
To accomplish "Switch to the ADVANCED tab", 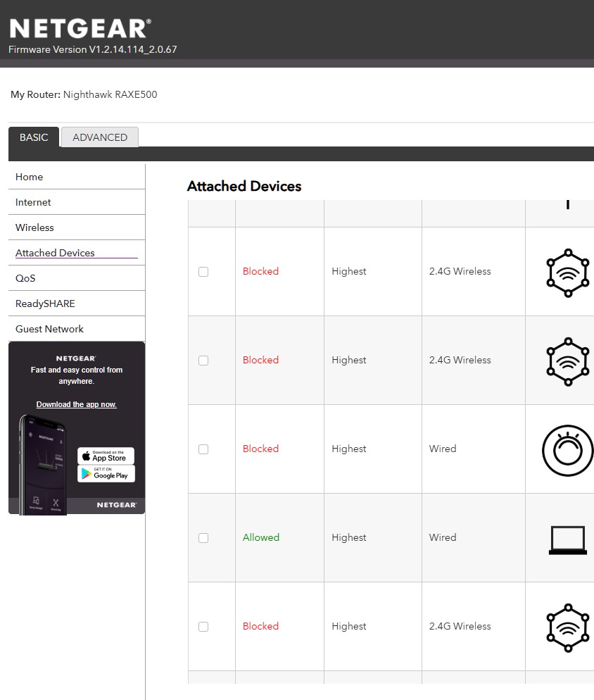I will 100,137.
